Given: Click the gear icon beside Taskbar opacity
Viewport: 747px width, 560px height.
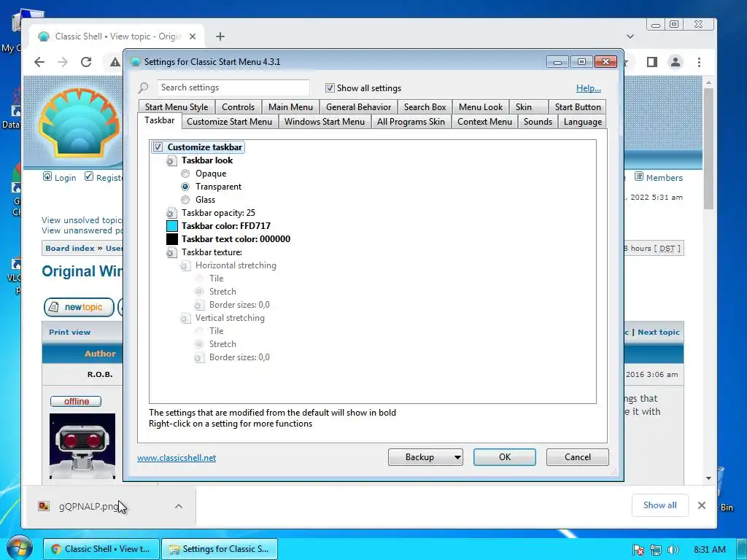Looking at the screenshot, I should click(171, 214).
